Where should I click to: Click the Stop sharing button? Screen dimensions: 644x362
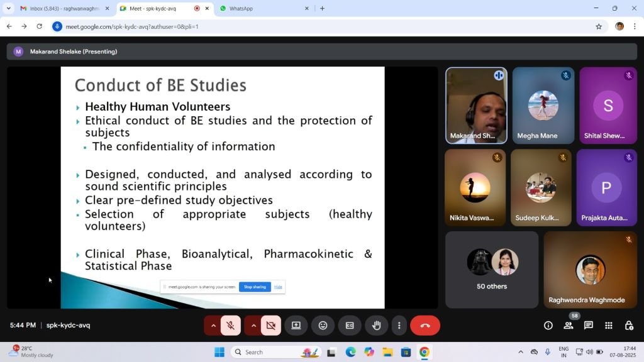tap(255, 287)
